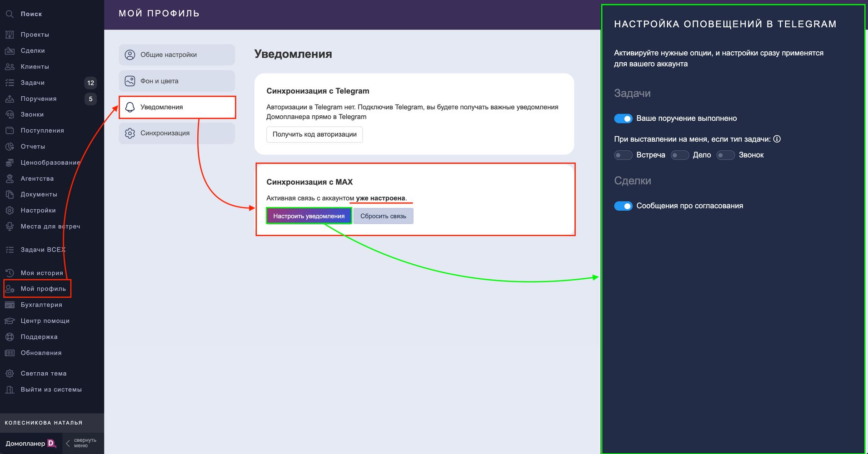868x454 pixels.
Task: Click the Звонки phone icon
Action: tap(10, 114)
